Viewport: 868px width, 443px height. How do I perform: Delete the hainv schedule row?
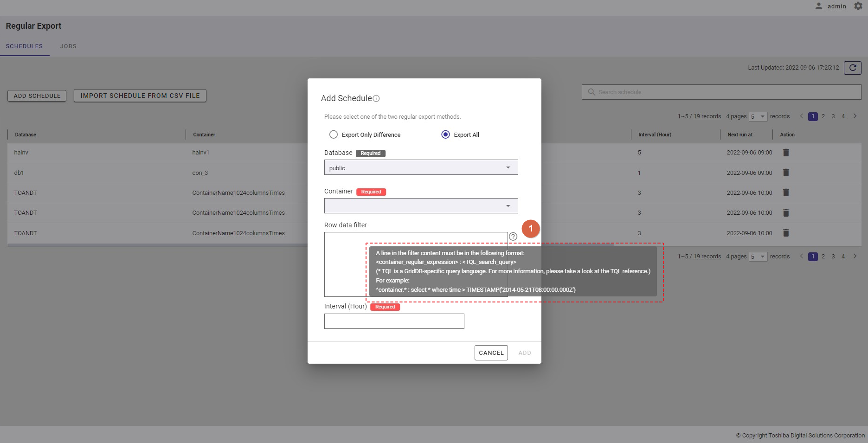pos(786,152)
